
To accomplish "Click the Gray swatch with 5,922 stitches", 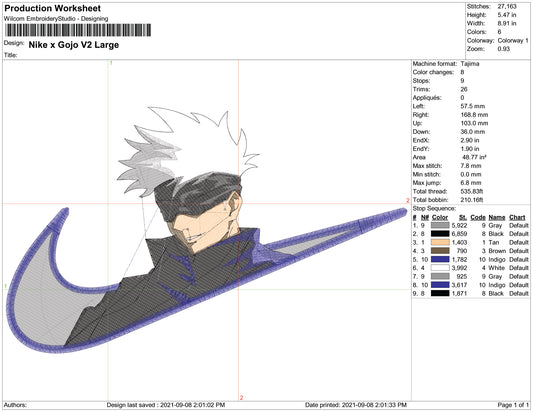I will [440, 225].
